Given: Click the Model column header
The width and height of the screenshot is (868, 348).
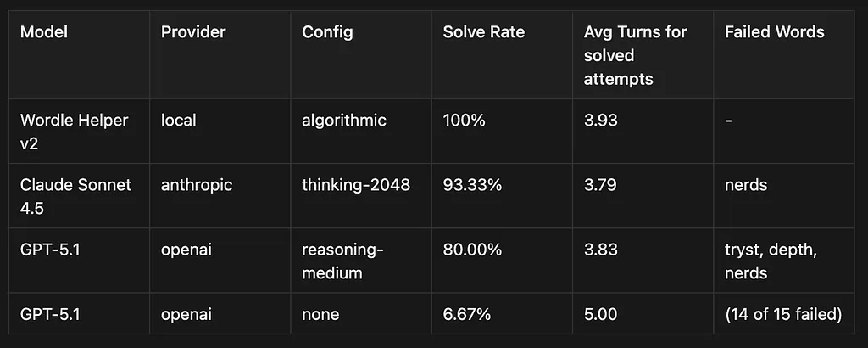Looking at the screenshot, I should [x=44, y=32].
